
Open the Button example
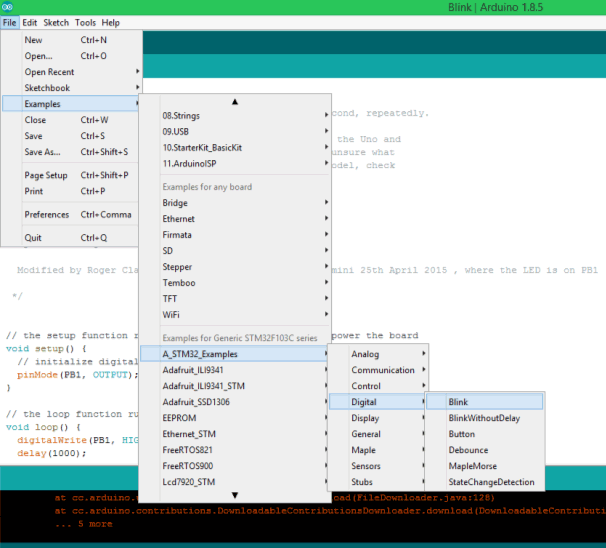[485, 434]
